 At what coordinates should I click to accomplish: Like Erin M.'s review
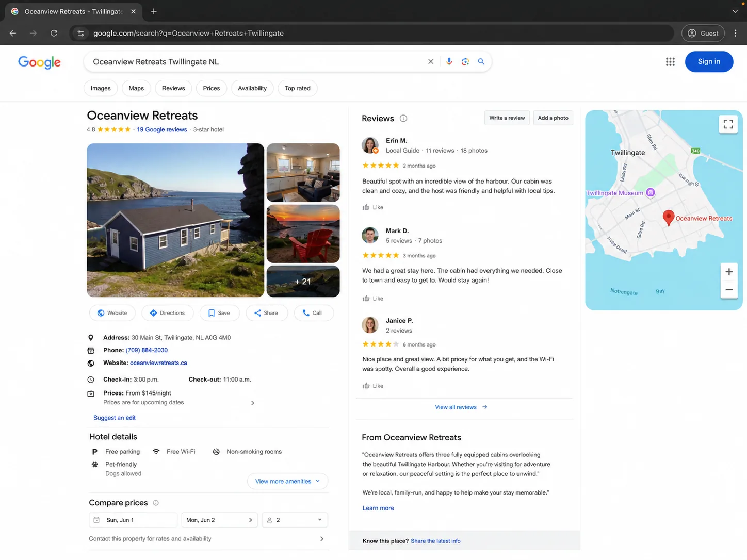[373, 207]
